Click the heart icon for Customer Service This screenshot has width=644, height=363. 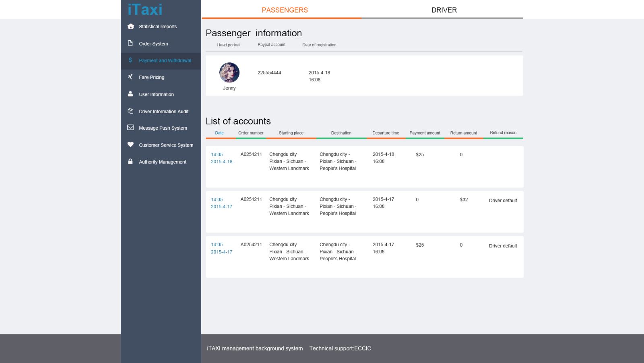(130, 145)
